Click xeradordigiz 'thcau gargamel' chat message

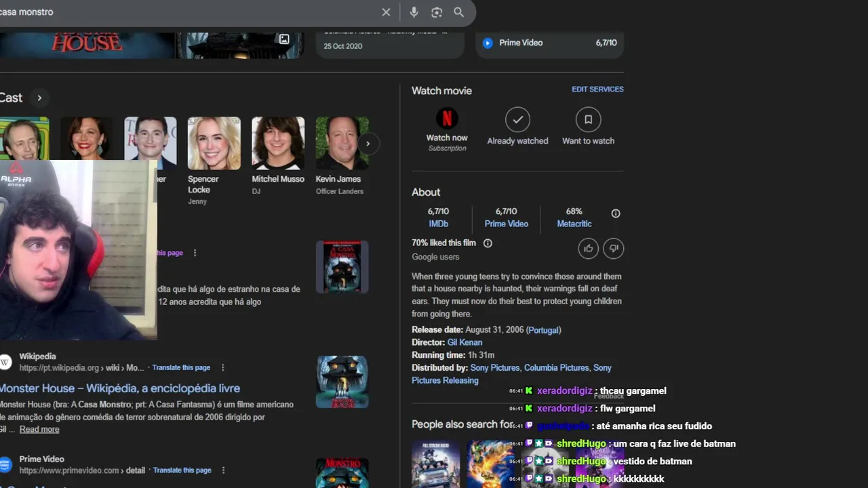tap(588, 390)
